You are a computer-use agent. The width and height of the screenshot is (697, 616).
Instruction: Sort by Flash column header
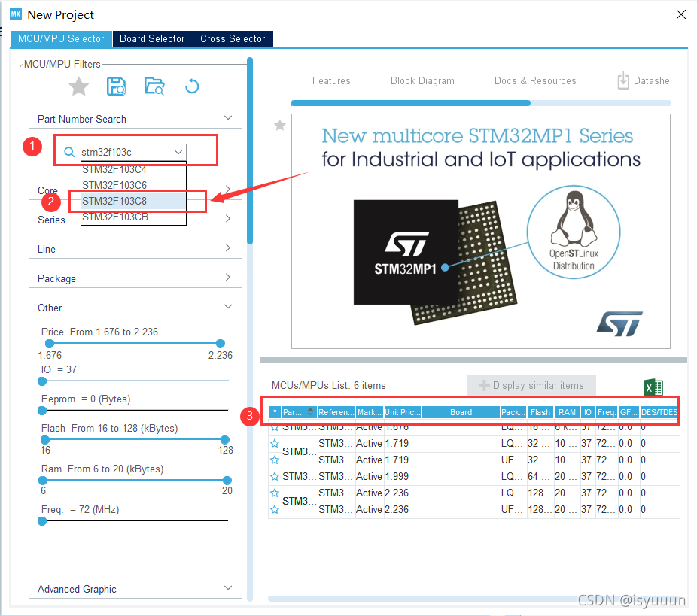click(540, 412)
